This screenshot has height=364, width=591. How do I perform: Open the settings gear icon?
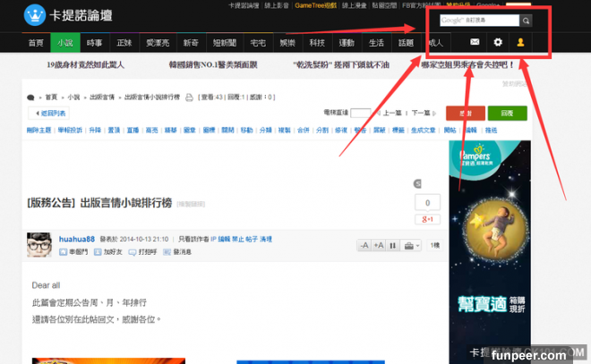(498, 42)
